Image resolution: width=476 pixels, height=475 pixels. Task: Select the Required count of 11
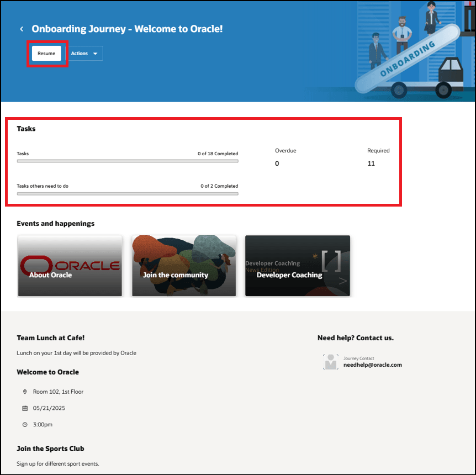[371, 163]
